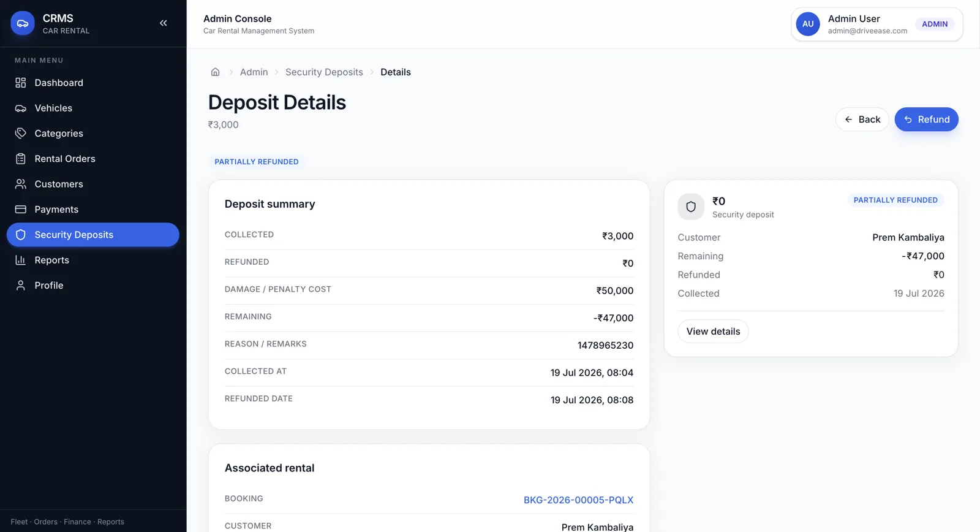Click the AU user avatar
This screenshot has height=532, width=980.
[x=808, y=24]
